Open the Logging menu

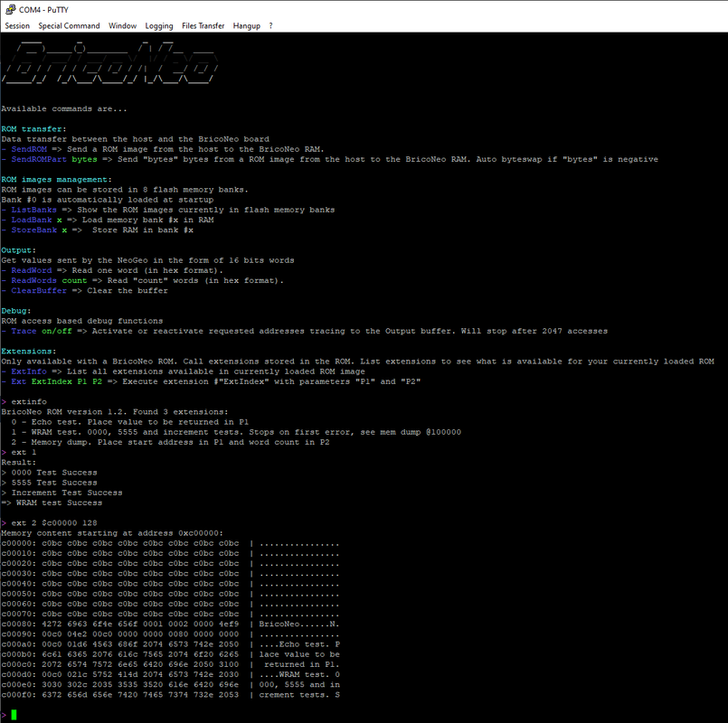tap(159, 26)
